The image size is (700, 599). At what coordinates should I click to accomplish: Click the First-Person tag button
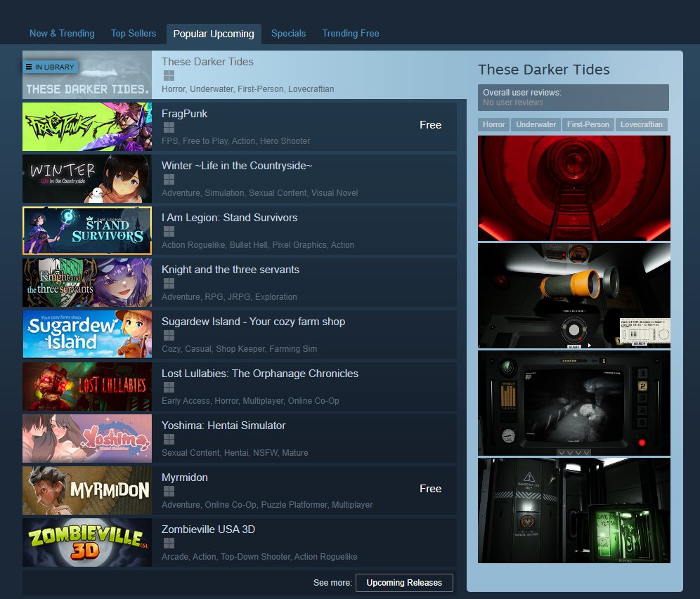pyautogui.click(x=588, y=124)
